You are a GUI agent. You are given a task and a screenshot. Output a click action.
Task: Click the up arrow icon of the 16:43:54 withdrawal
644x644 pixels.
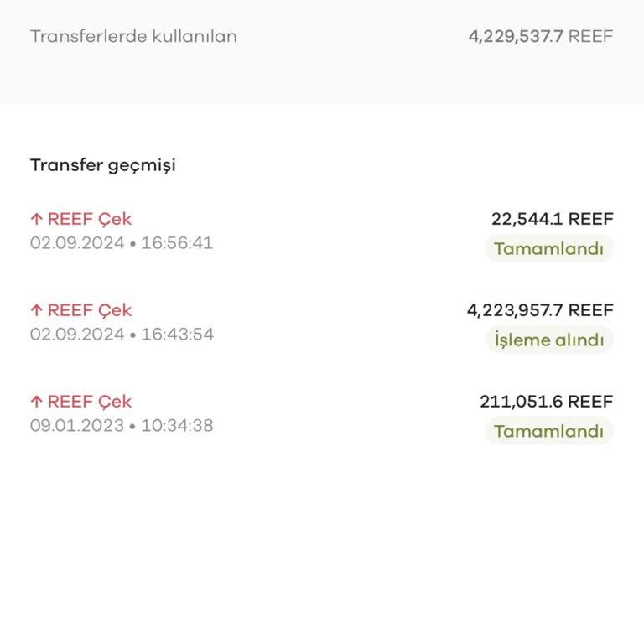coord(36,310)
